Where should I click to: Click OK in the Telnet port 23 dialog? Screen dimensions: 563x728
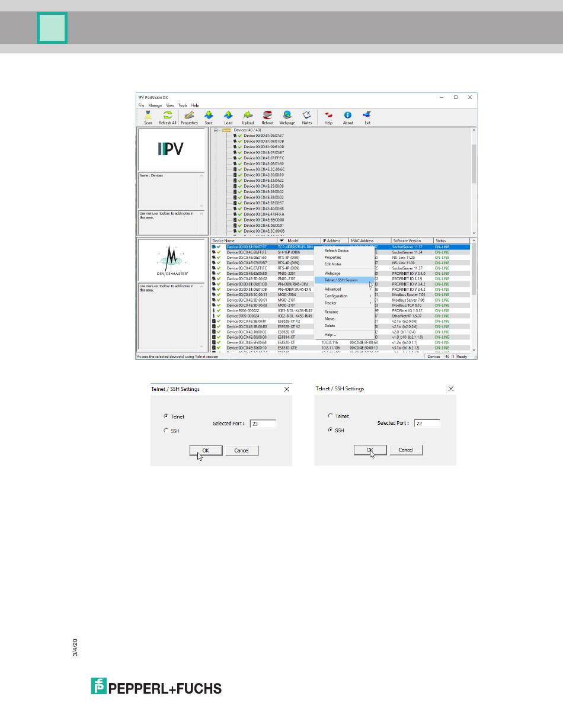click(206, 451)
